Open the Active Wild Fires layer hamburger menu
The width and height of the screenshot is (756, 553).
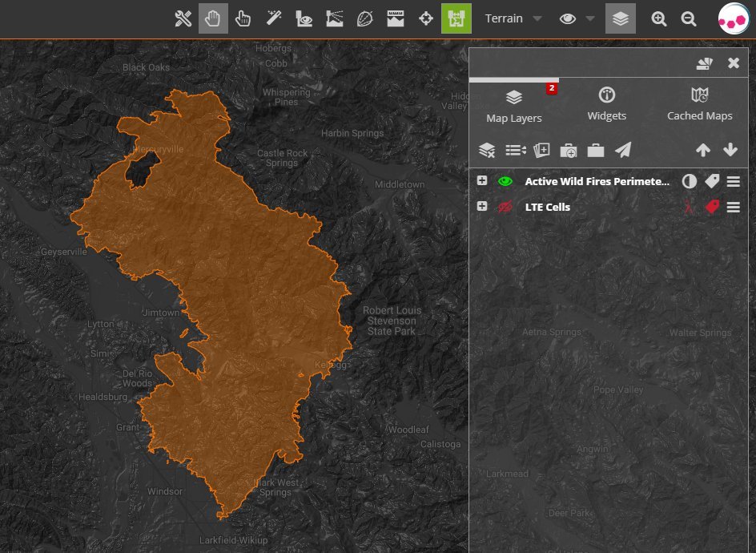coord(733,181)
